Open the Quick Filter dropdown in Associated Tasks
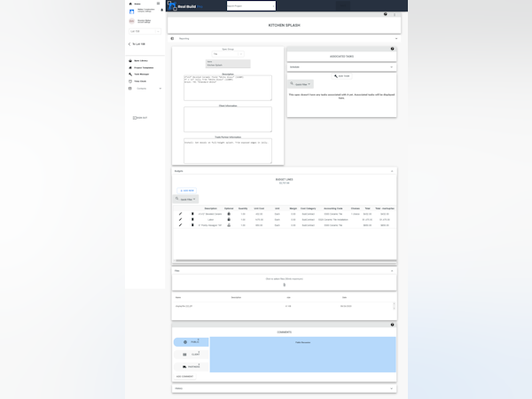Screen dimensions: 532x399 [301, 84]
